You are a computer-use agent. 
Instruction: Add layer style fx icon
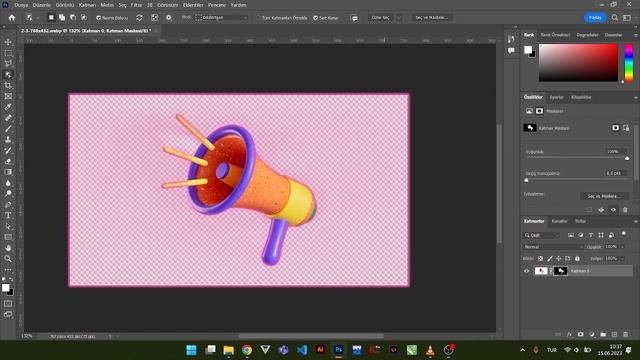coord(569,334)
